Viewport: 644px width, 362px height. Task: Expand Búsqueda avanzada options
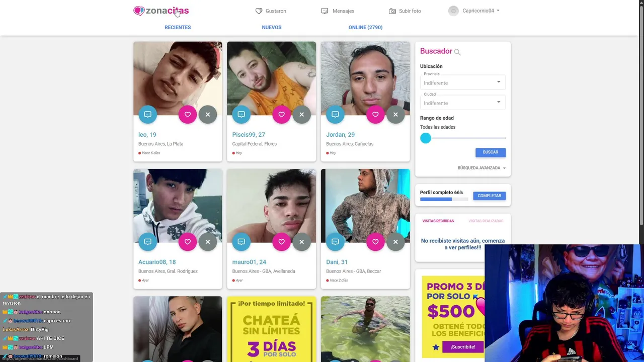point(481,168)
